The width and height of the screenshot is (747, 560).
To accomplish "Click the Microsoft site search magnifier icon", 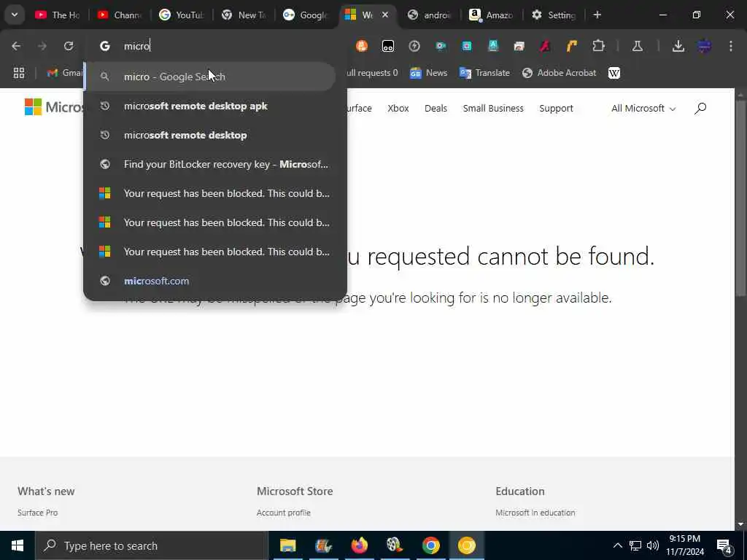I will 700,109.
